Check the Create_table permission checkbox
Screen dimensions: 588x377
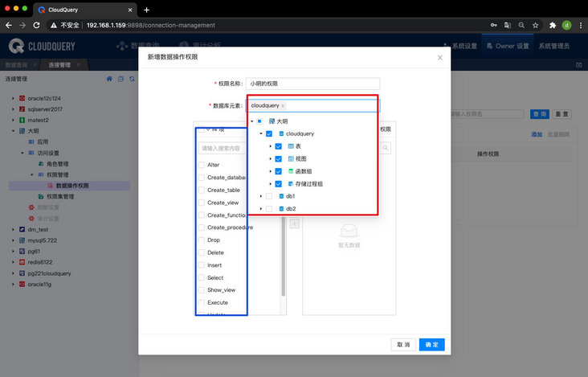pyautogui.click(x=202, y=190)
